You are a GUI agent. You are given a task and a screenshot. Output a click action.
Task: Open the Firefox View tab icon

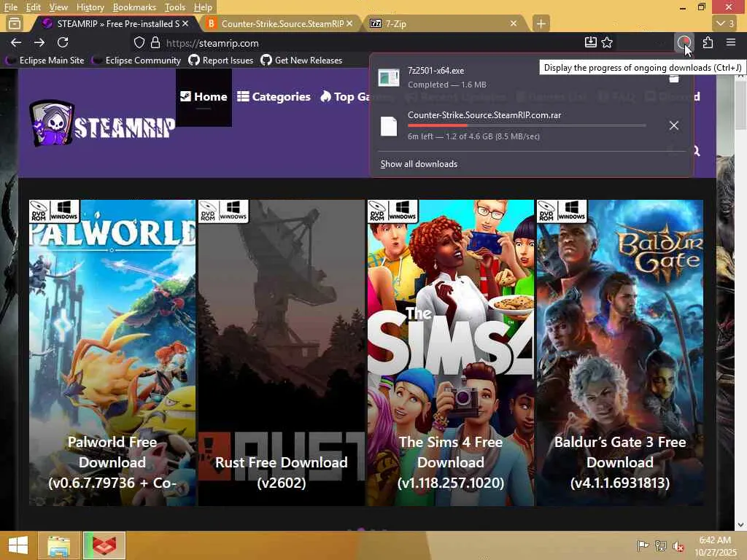click(x=15, y=23)
